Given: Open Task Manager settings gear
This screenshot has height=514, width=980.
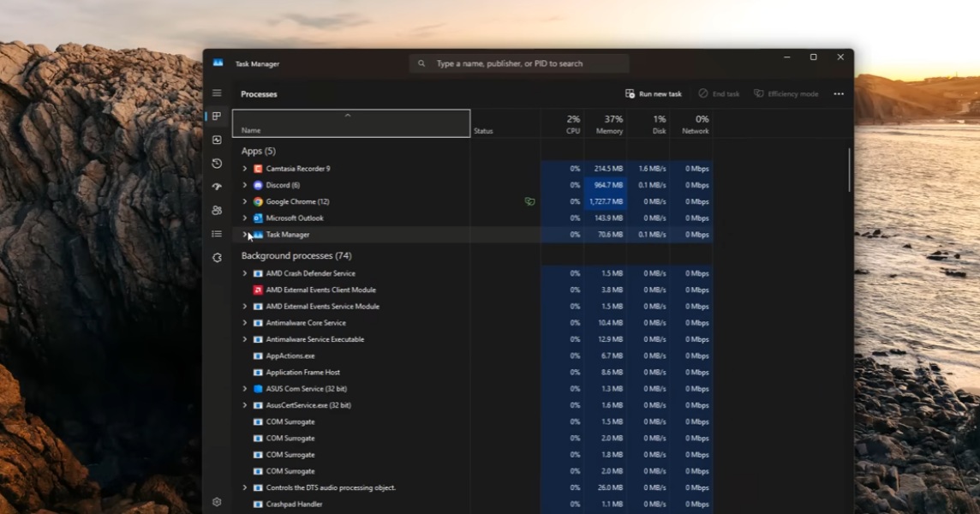Looking at the screenshot, I should pos(217,502).
